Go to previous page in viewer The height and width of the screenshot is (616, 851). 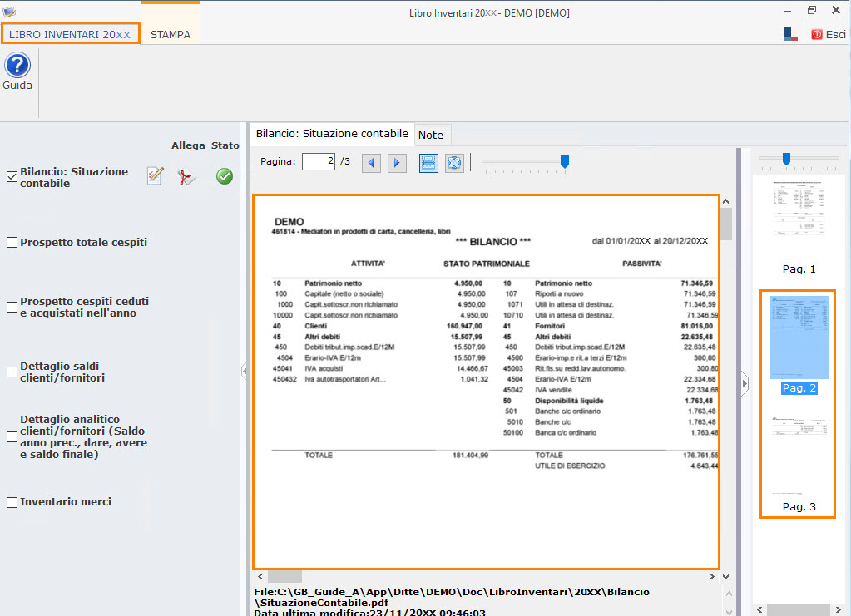371,162
